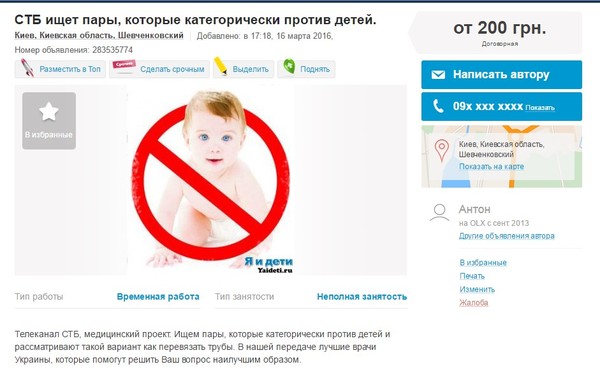
Task: Open Показать на карте link
Action: pyautogui.click(x=491, y=166)
